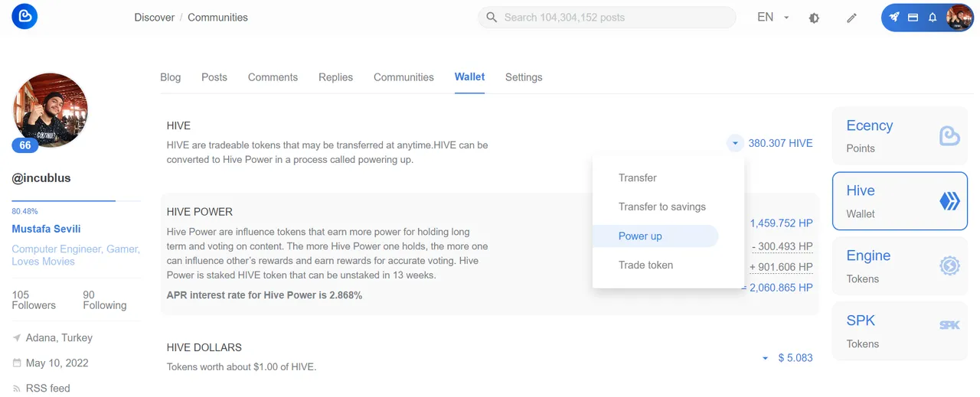
Task: Click the Ecency logo icon
Action: pos(24,17)
